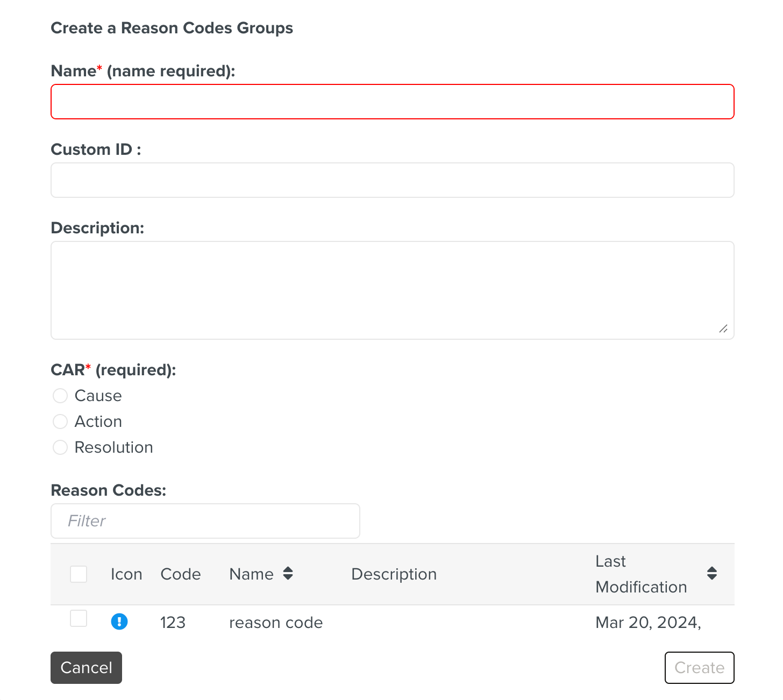Click the Icon column header

126,574
